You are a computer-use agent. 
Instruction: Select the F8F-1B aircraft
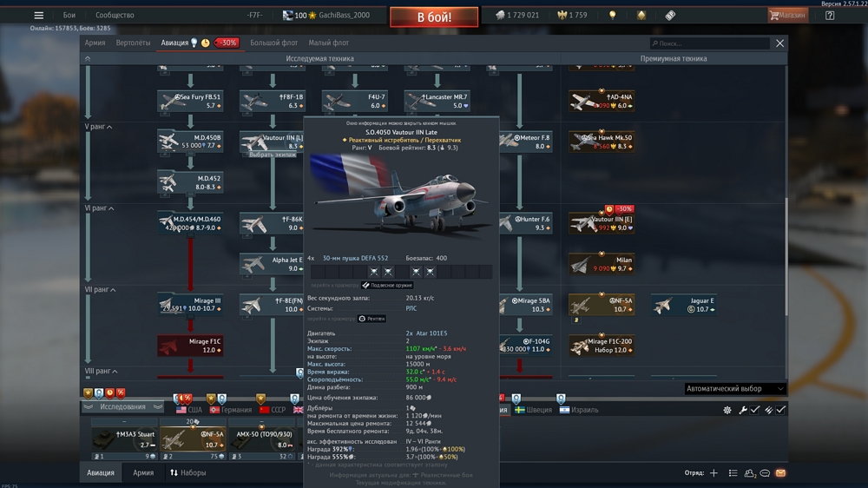pos(272,101)
